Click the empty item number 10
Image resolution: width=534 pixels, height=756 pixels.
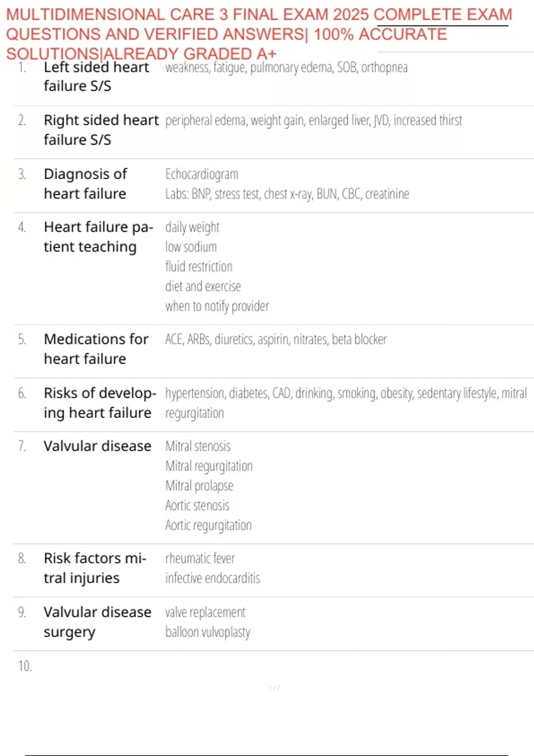point(25,666)
